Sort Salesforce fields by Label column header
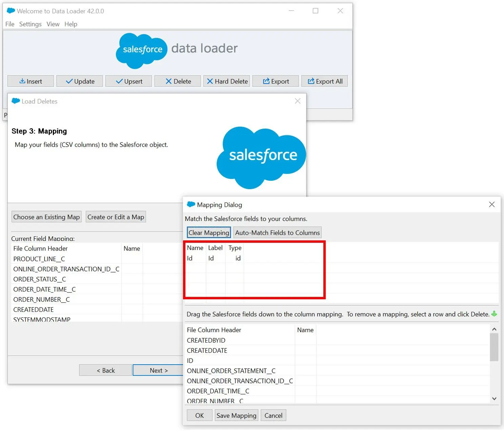The width and height of the screenshot is (504, 431). (x=215, y=248)
